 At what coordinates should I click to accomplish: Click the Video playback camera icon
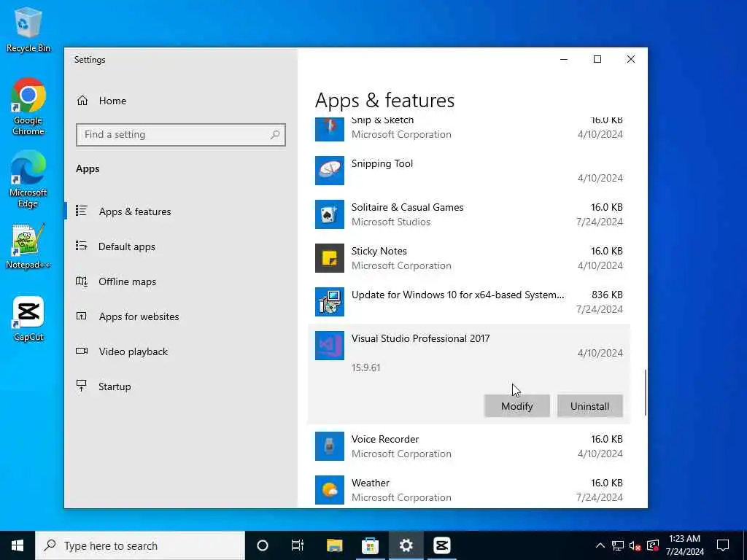click(x=82, y=351)
